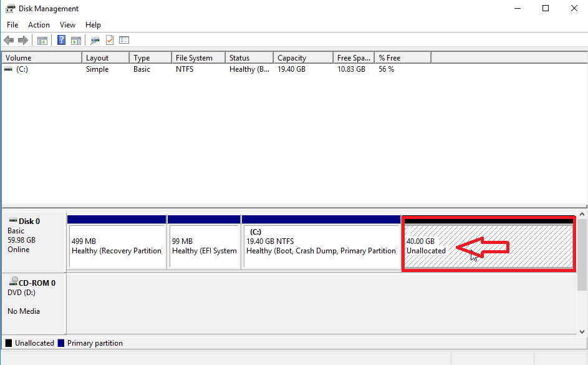
Task: Select the Disk 0 header panel
Action: click(34, 242)
